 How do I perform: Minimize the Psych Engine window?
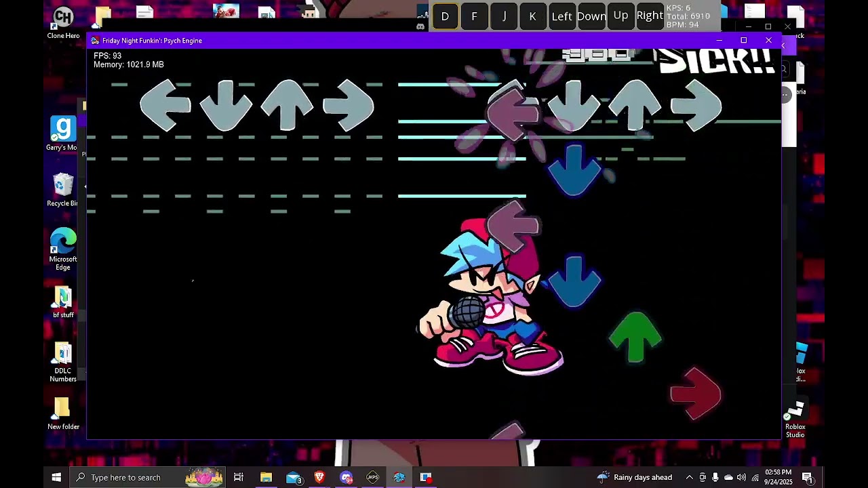[719, 41]
